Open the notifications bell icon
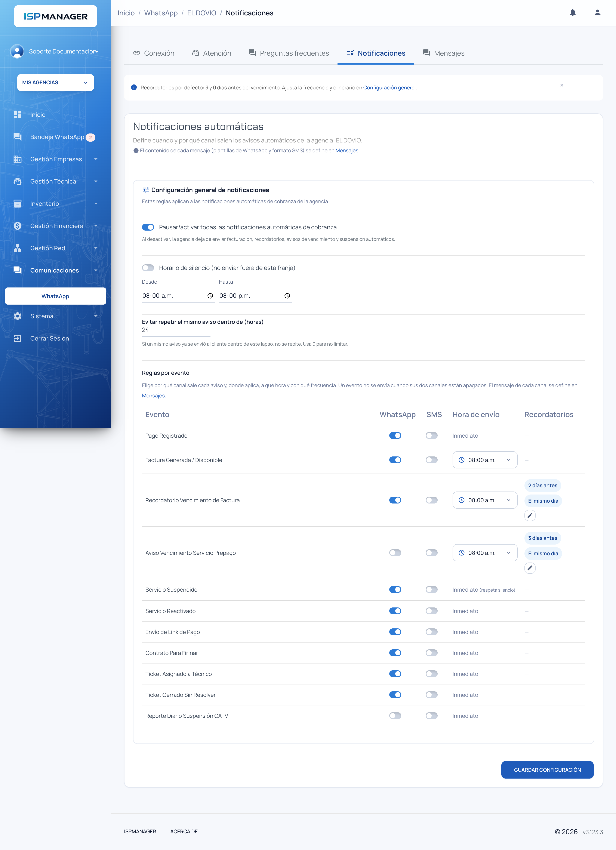Viewport: 616px width, 850px height. pos(573,13)
